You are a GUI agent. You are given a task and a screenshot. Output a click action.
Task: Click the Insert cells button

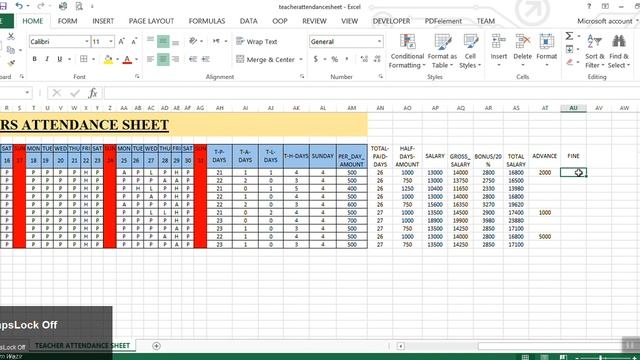498,51
